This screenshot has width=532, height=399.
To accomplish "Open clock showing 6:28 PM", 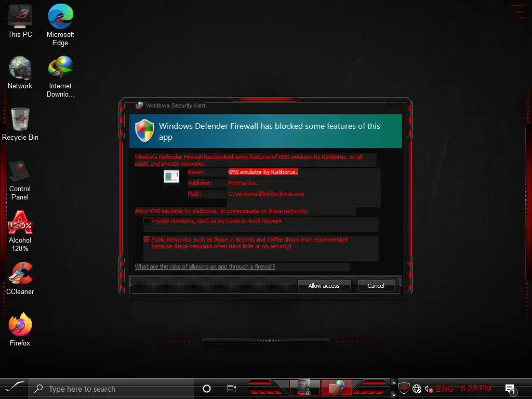I will [476, 388].
